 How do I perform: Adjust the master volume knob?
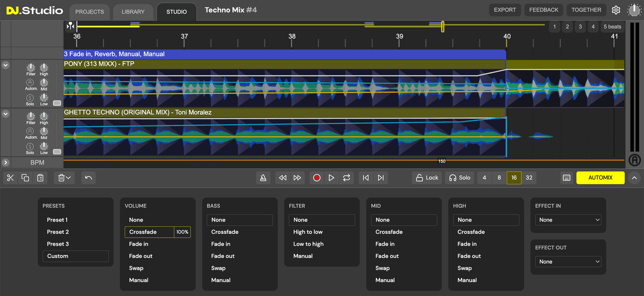(x=634, y=10)
